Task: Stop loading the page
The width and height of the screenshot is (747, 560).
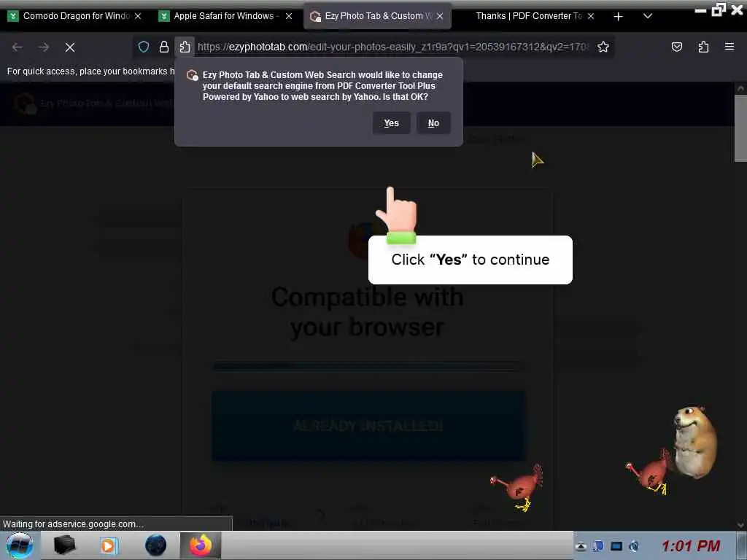Action: pos(70,47)
